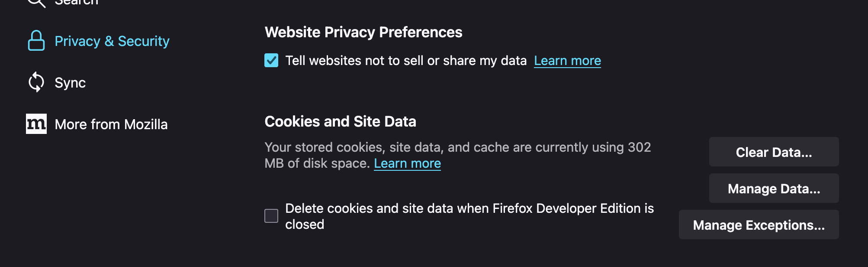The height and width of the screenshot is (267, 868).
Task: Click the Sync circular arrows icon
Action: pyautogui.click(x=36, y=82)
